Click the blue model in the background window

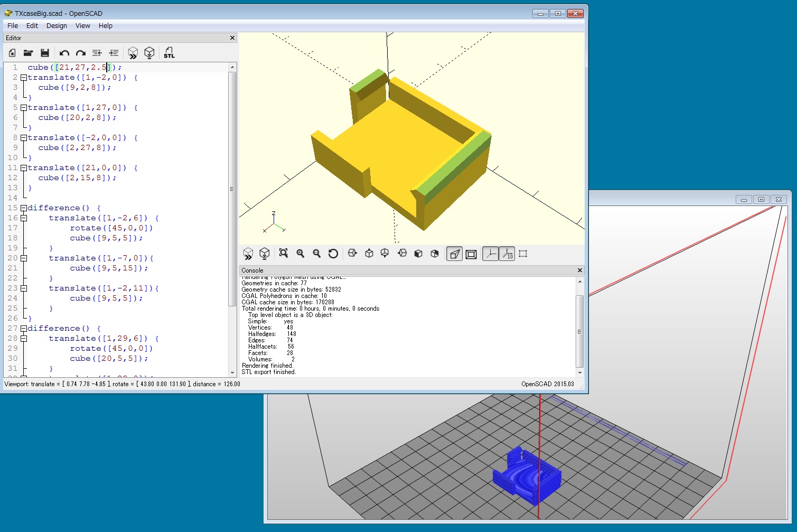[527, 475]
